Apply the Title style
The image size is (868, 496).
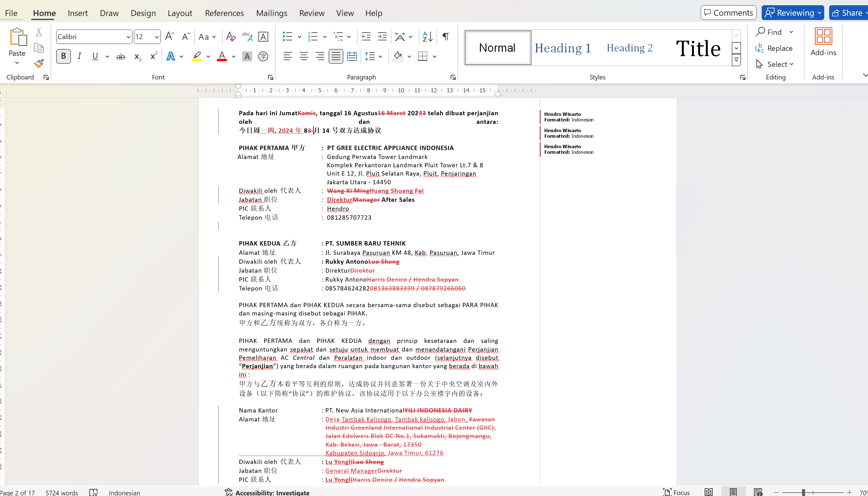coord(698,48)
